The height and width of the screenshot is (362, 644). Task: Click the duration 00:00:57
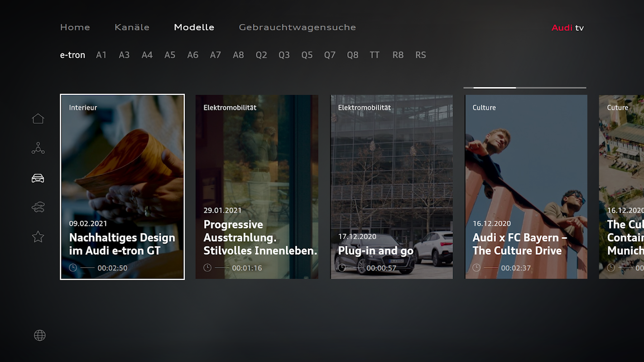coord(381,268)
